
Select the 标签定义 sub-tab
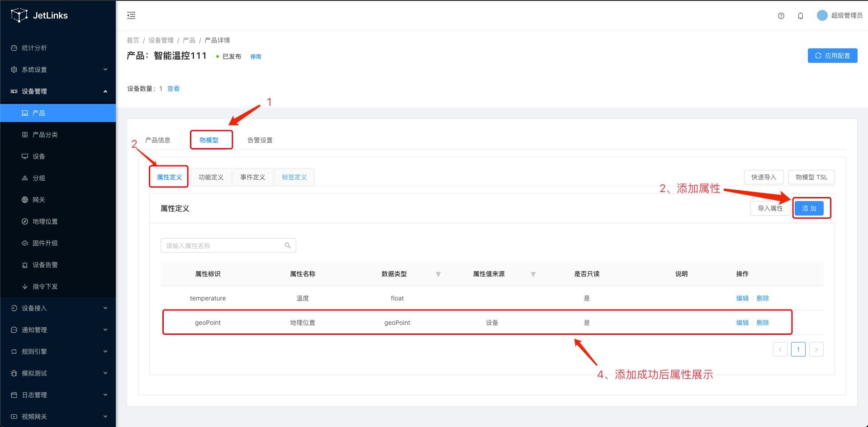pyautogui.click(x=294, y=177)
